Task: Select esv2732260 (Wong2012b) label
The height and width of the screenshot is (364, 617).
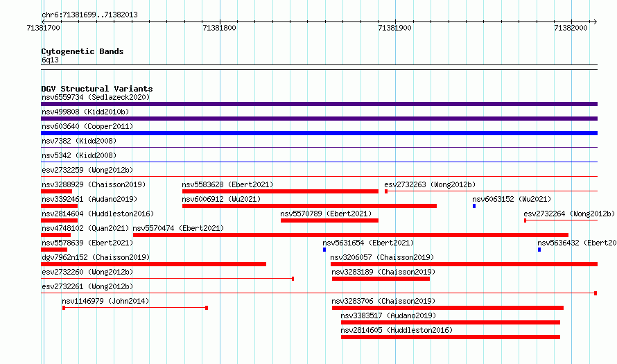Action: 87,272
